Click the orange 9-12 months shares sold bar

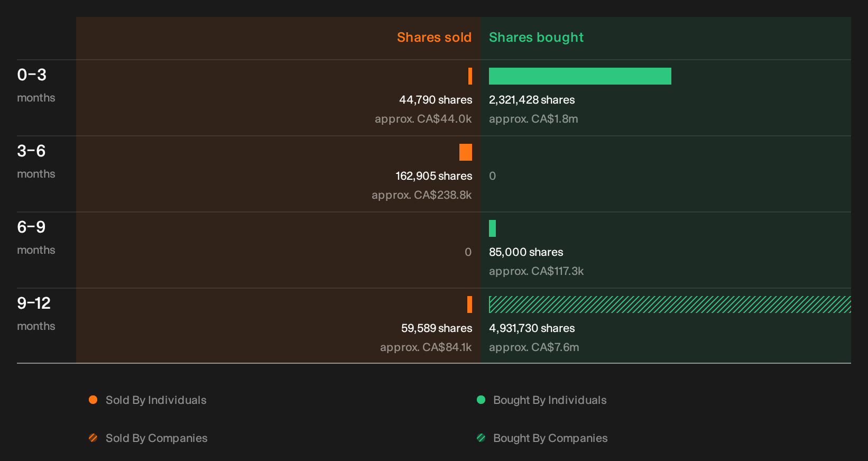coord(469,305)
